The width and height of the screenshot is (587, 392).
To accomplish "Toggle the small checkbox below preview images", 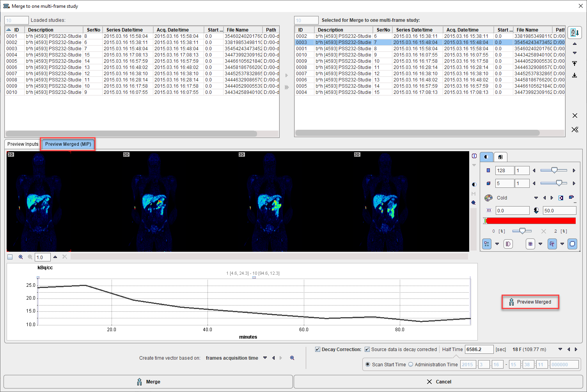I will pos(10,257).
